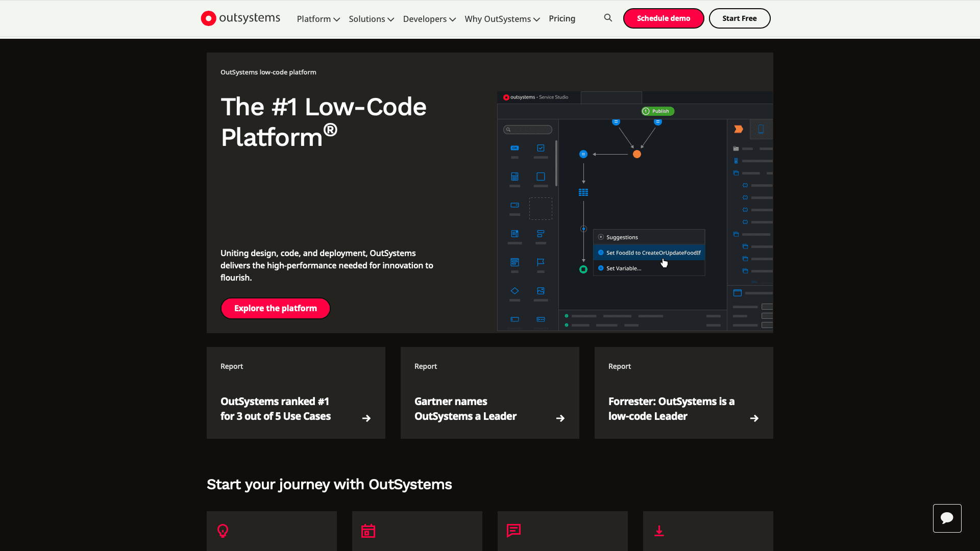This screenshot has height=551, width=980.
Task: Click the flag widget icon in toolbox
Action: 541,262
